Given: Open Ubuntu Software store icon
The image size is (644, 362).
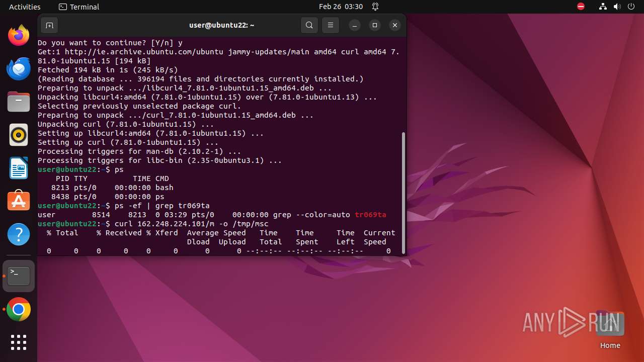Looking at the screenshot, I should [19, 201].
